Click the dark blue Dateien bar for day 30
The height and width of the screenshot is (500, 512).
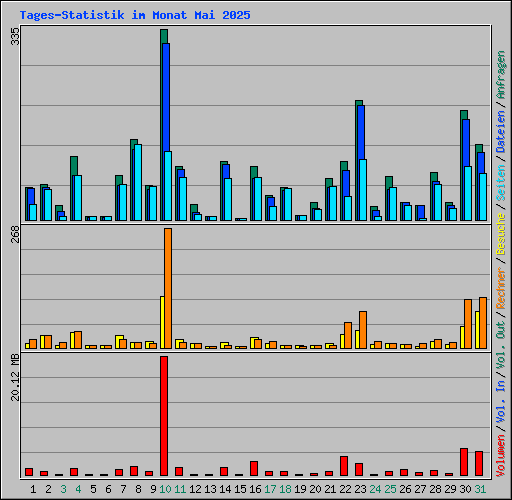coord(466,143)
